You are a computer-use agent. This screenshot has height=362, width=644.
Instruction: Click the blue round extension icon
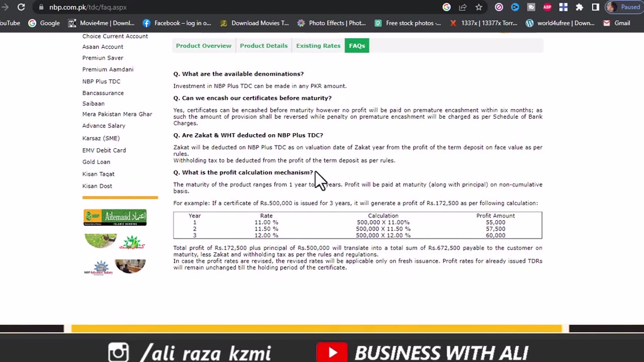click(x=515, y=7)
